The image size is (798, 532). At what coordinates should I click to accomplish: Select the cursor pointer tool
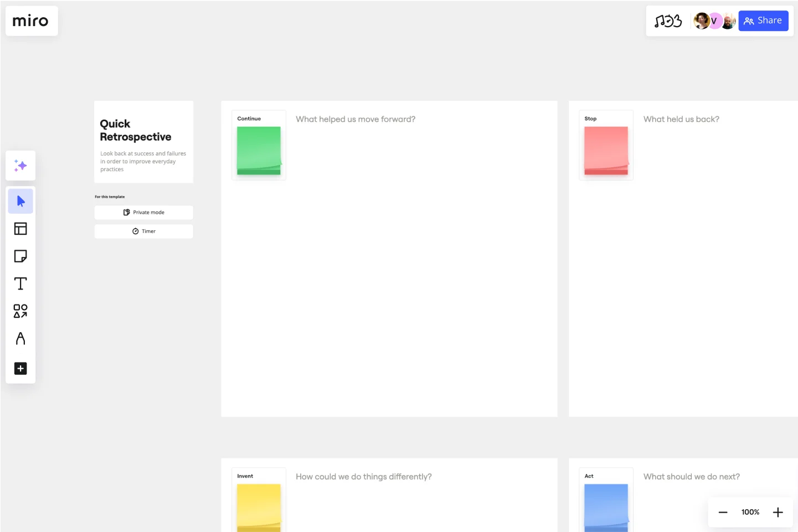tap(20, 201)
